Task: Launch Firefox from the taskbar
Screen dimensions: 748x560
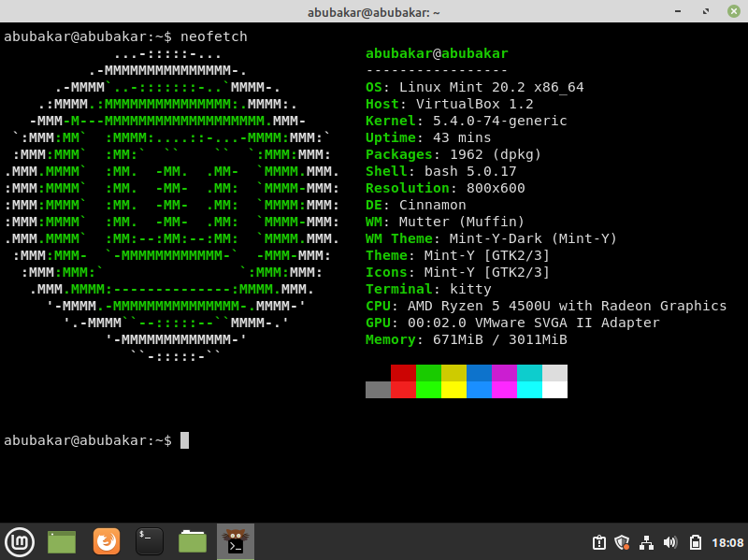Action: click(x=106, y=541)
